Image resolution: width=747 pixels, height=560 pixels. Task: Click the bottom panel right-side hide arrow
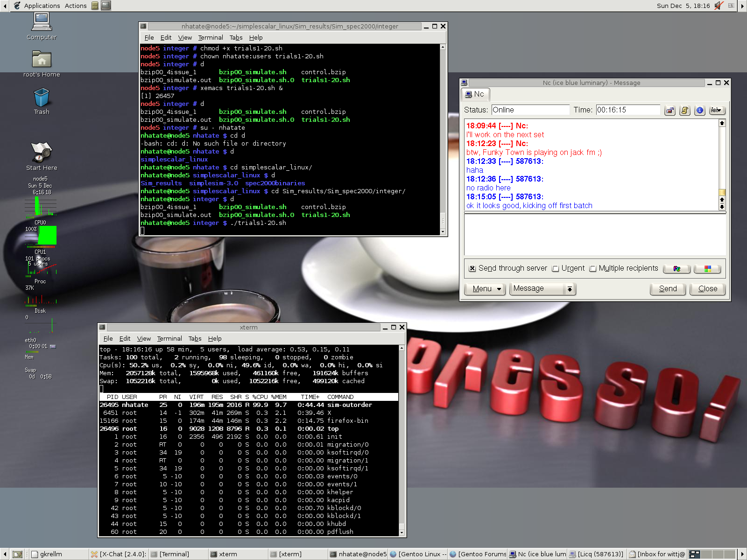point(742,554)
